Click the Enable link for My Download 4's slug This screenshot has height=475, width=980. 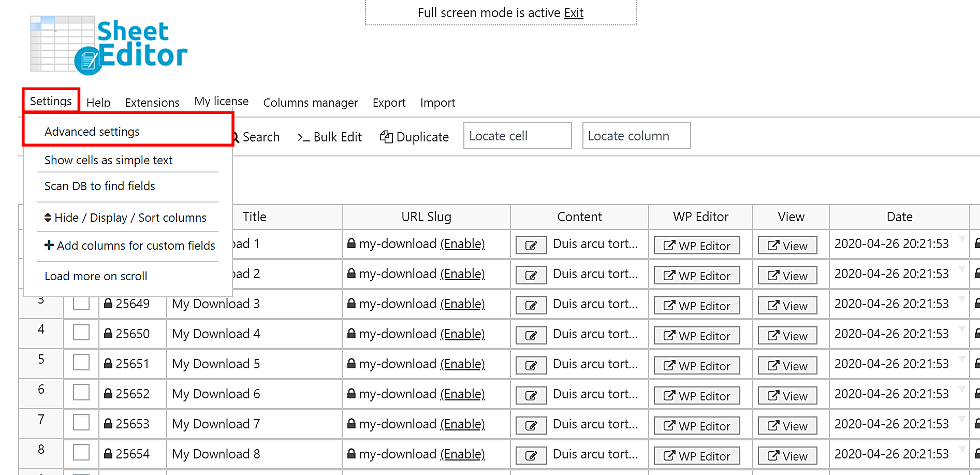pyautogui.click(x=462, y=334)
